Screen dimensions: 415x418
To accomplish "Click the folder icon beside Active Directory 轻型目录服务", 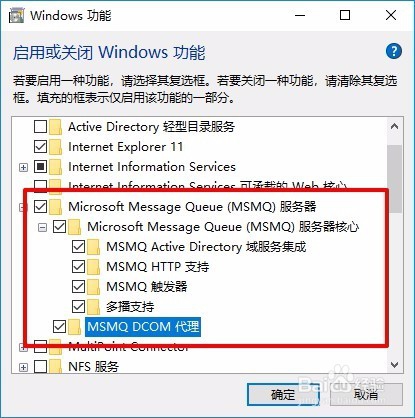I will click(x=56, y=127).
